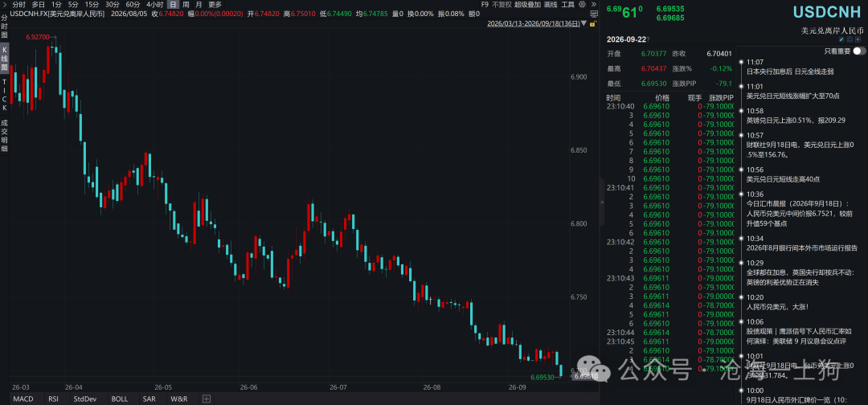Show the MACD indicator
This screenshot has width=868, height=405.
[23, 399]
